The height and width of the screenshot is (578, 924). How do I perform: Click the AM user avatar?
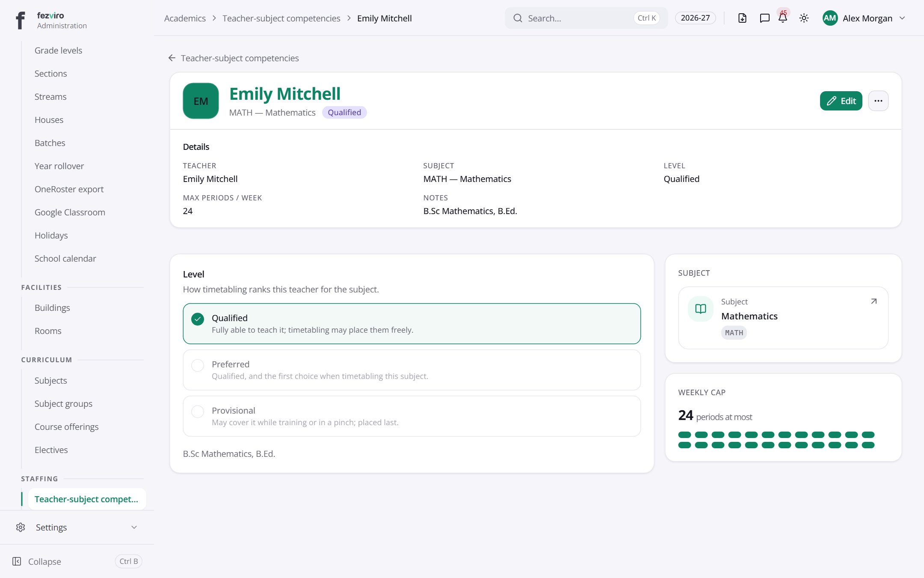click(830, 18)
